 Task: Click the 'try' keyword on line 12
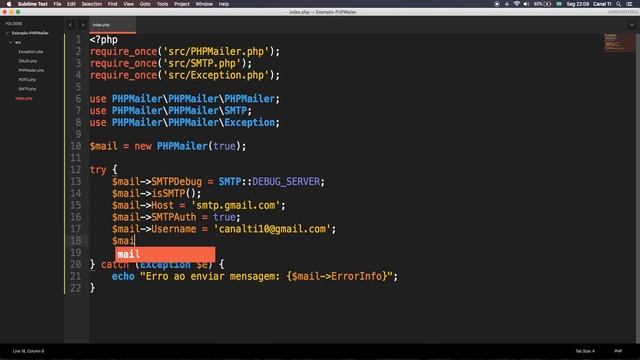click(x=98, y=170)
